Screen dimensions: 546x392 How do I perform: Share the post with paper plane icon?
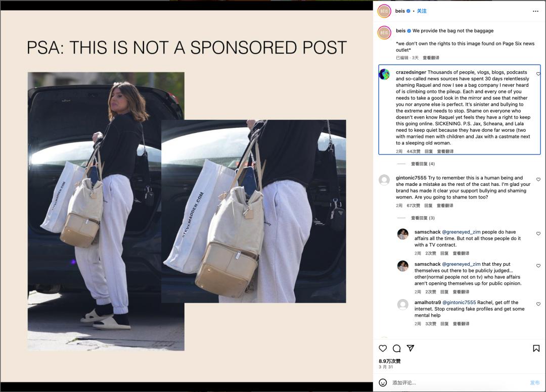pos(411,348)
